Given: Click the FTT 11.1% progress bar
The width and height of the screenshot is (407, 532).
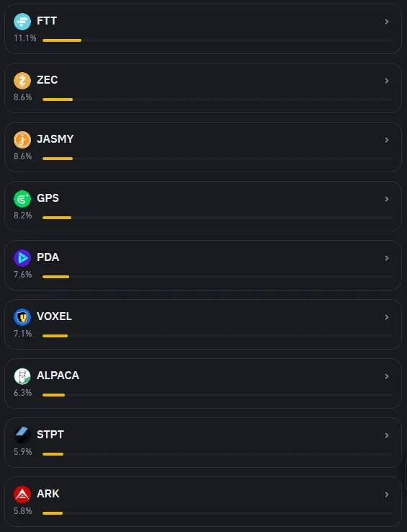Looking at the screenshot, I should 217,40.
